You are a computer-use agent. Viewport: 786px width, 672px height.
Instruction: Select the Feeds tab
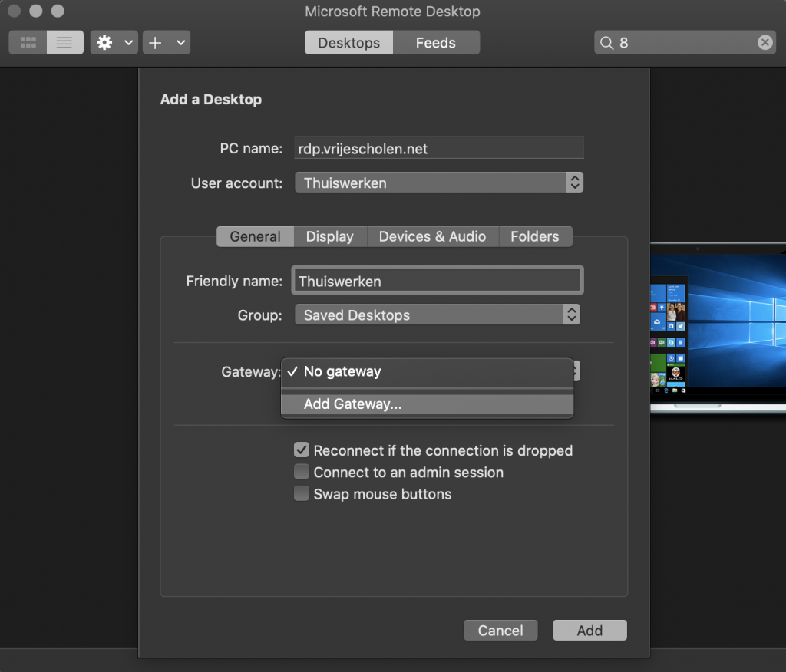coord(436,43)
